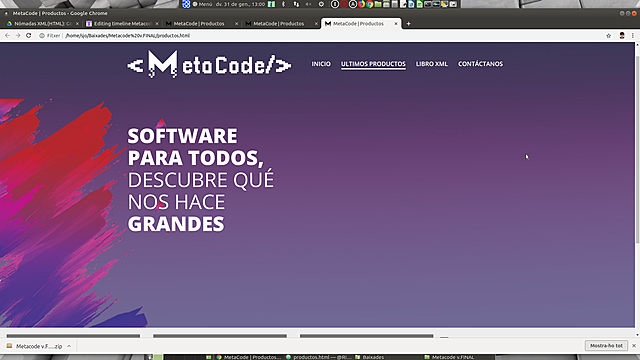
Task: Open the Menú button in top panel
Action: pos(202,4)
